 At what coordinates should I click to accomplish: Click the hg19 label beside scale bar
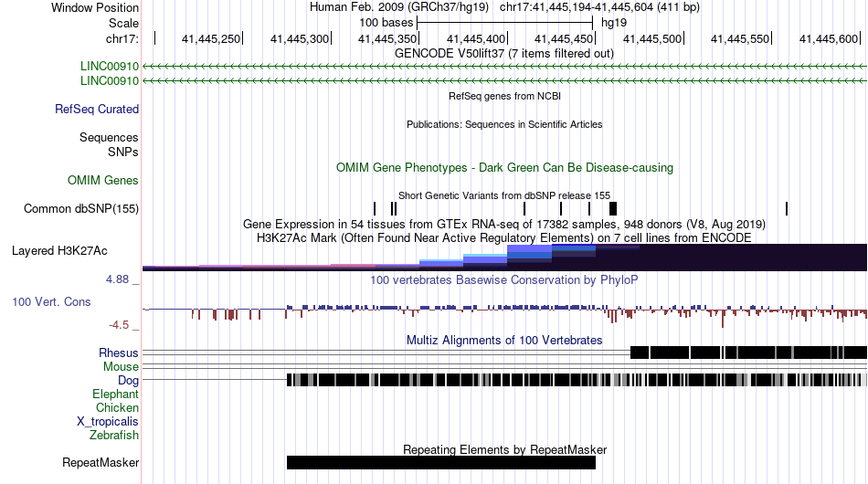click(614, 23)
